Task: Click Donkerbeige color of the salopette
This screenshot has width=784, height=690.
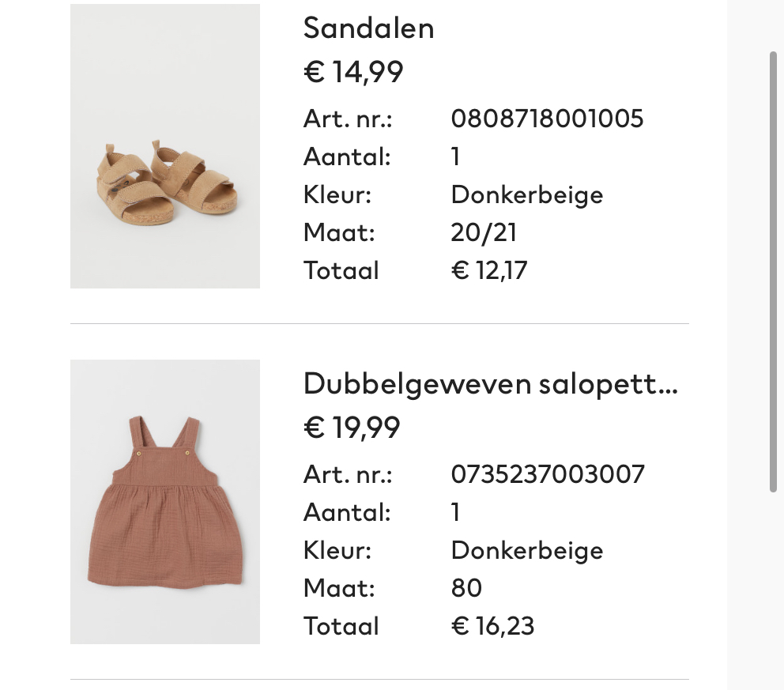Action: (x=526, y=550)
